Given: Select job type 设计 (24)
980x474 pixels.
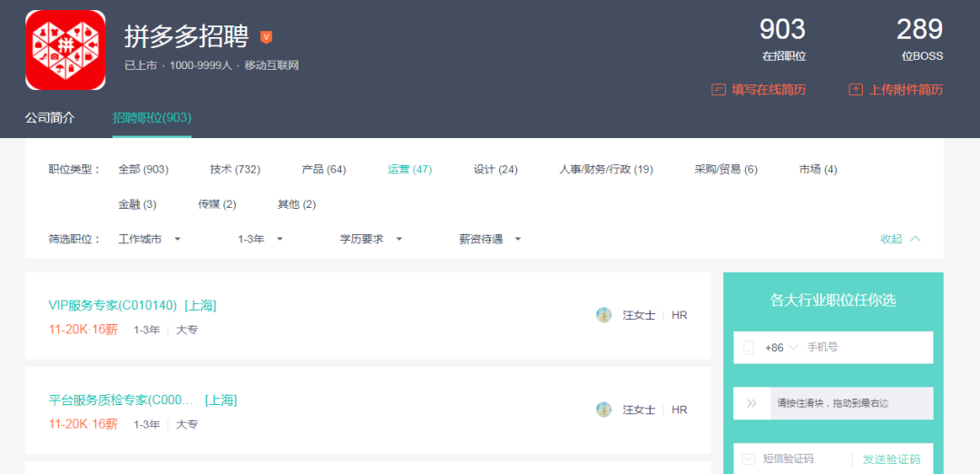Looking at the screenshot, I should (495, 170).
